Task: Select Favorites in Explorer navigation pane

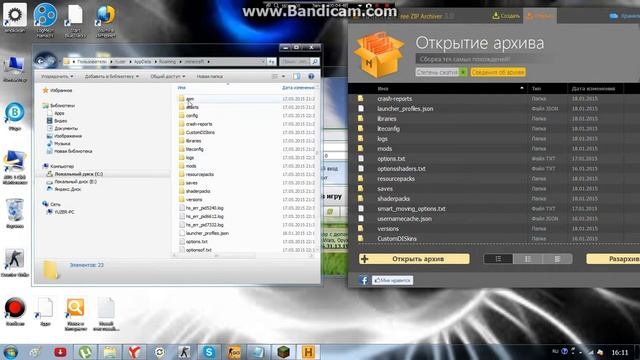Action: [x=61, y=90]
